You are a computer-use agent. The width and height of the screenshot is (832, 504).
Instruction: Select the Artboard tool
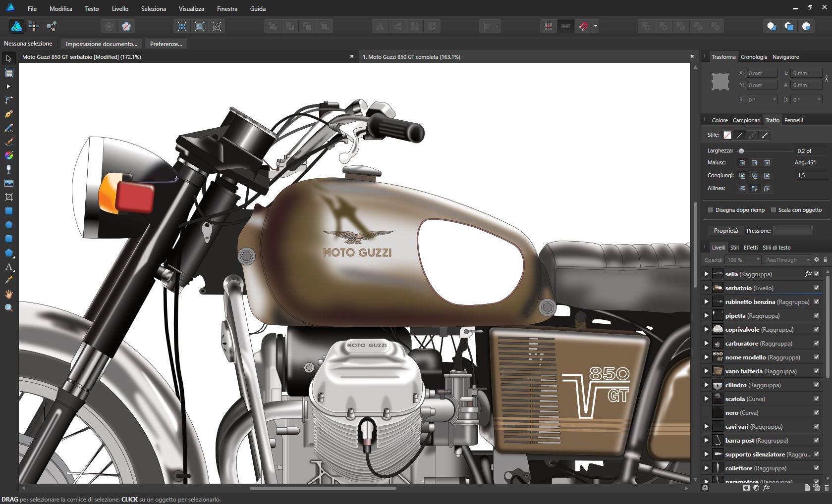coord(8,73)
